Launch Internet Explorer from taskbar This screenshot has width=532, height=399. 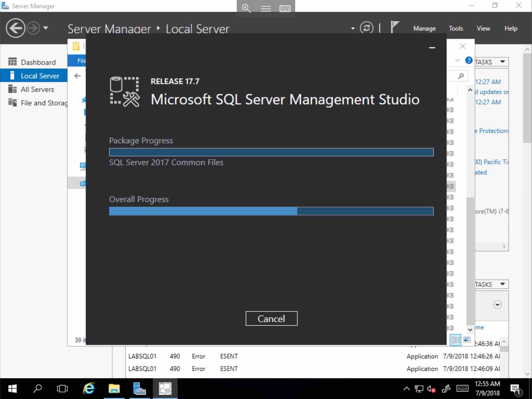pyautogui.click(x=89, y=389)
